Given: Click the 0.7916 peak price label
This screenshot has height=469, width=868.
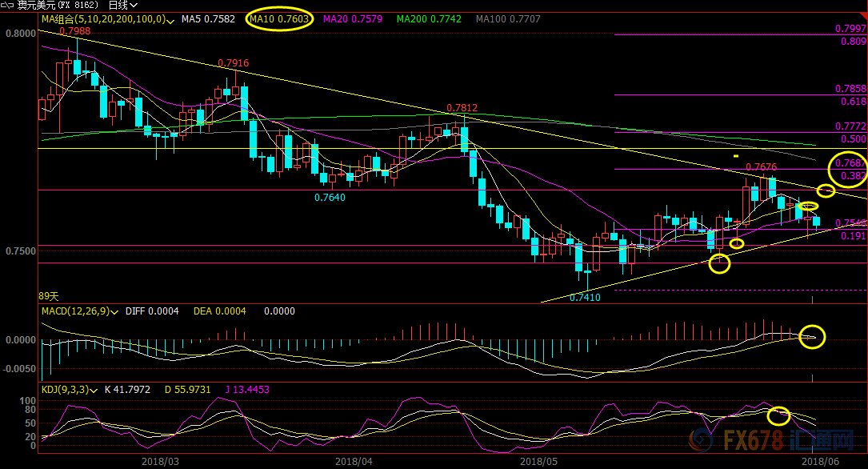Looking at the screenshot, I should pos(233,63).
